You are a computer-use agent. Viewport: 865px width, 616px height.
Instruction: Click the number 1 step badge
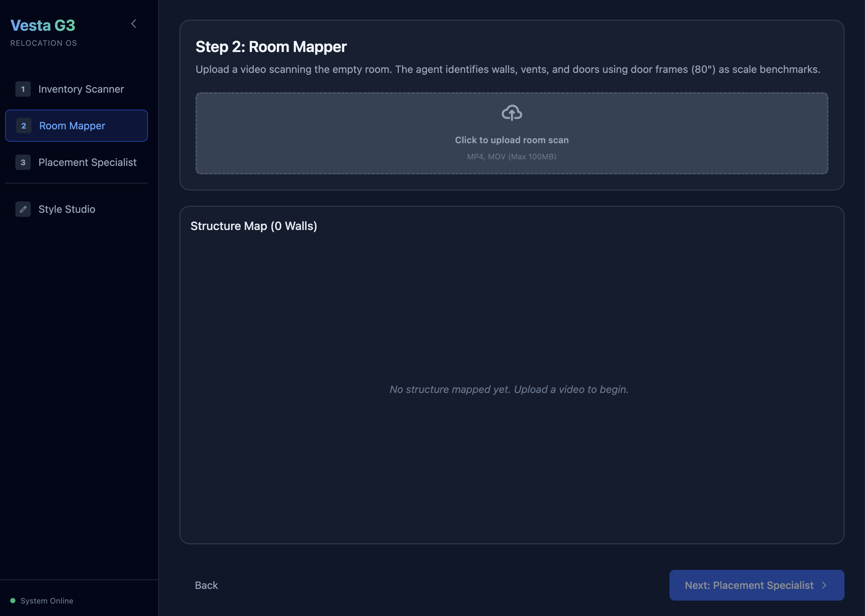coord(23,89)
